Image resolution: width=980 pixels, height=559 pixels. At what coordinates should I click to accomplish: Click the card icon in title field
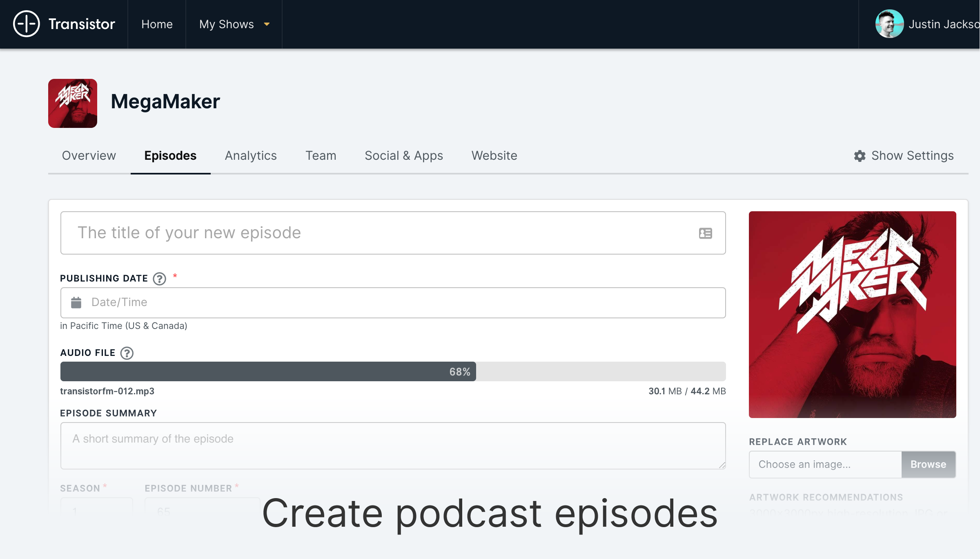click(705, 233)
